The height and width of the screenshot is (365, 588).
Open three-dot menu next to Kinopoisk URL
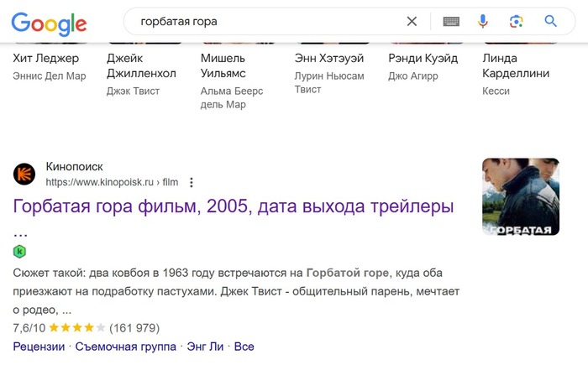coord(192,182)
